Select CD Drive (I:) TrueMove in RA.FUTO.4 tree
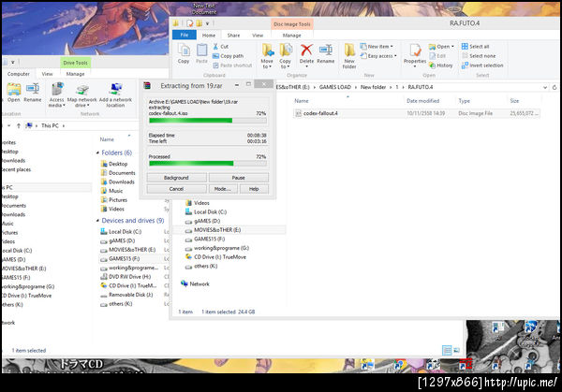This screenshot has height=392, width=562. pyautogui.click(x=215, y=256)
